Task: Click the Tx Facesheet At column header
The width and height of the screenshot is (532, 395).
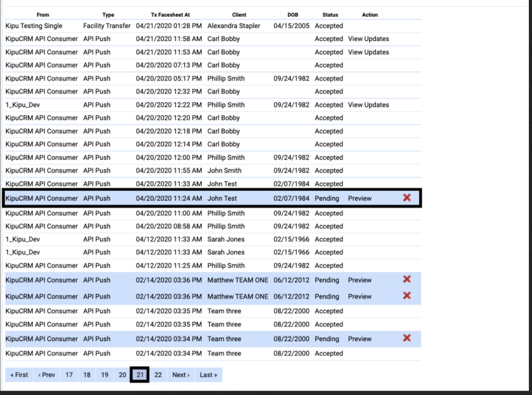Action: [x=170, y=15]
